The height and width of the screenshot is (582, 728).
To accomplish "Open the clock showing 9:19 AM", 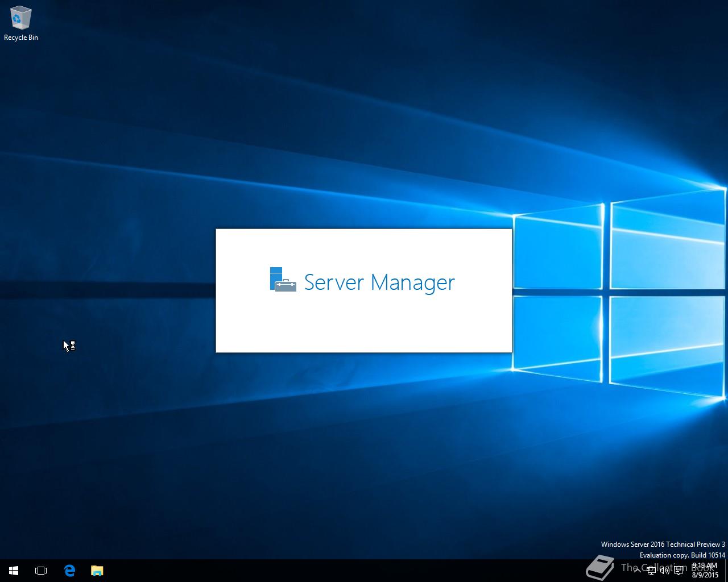I will [705, 571].
